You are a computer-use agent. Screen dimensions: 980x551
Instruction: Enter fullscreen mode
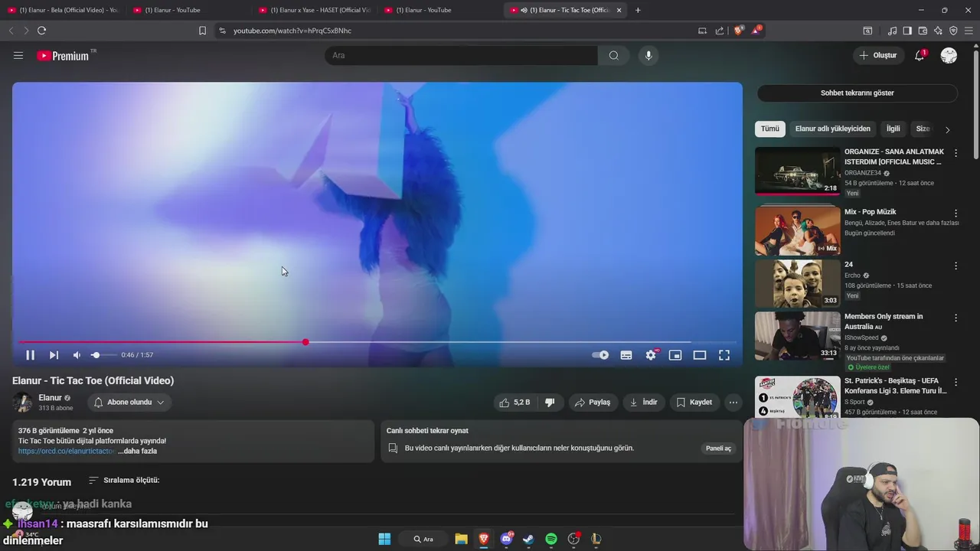tap(724, 355)
